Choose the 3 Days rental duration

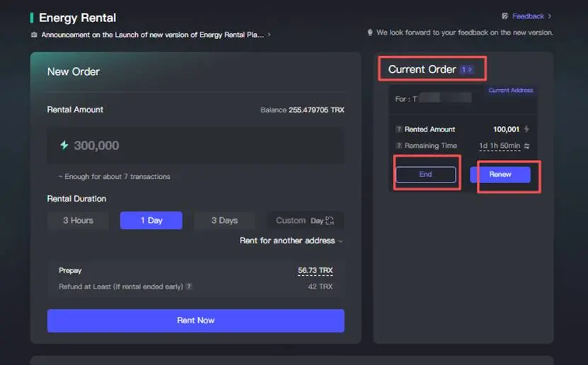click(x=224, y=221)
